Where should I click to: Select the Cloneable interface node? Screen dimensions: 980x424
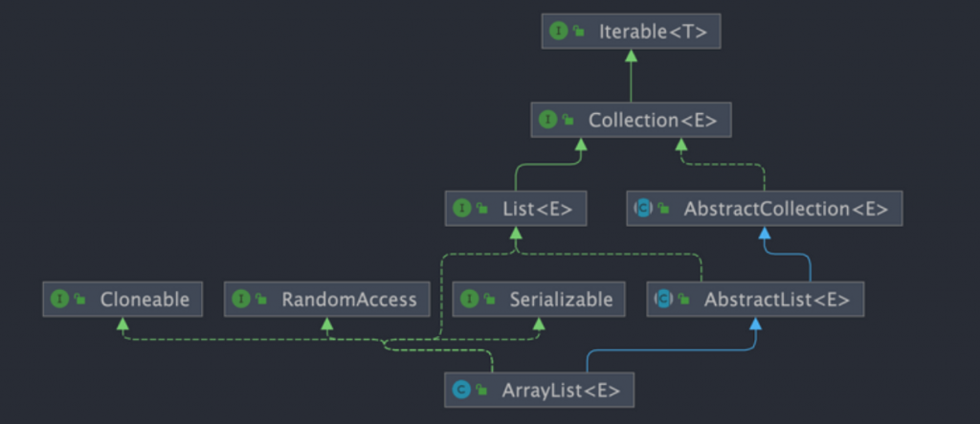click(x=122, y=299)
